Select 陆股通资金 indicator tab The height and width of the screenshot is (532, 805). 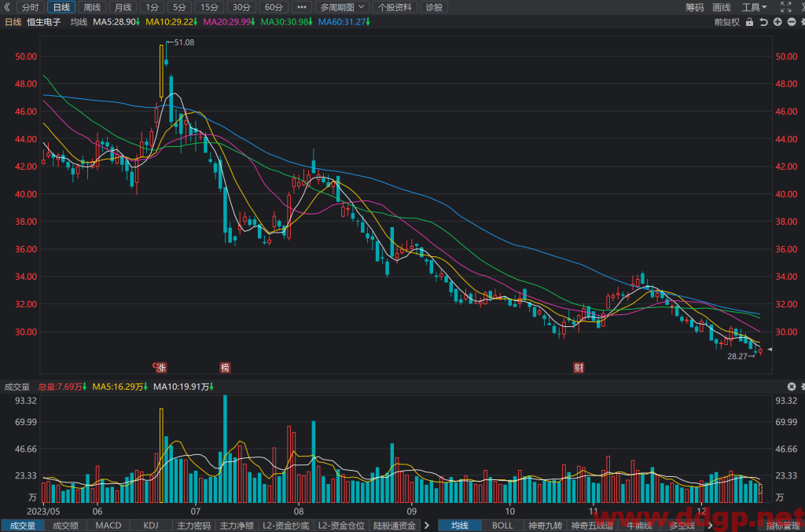[x=395, y=526]
